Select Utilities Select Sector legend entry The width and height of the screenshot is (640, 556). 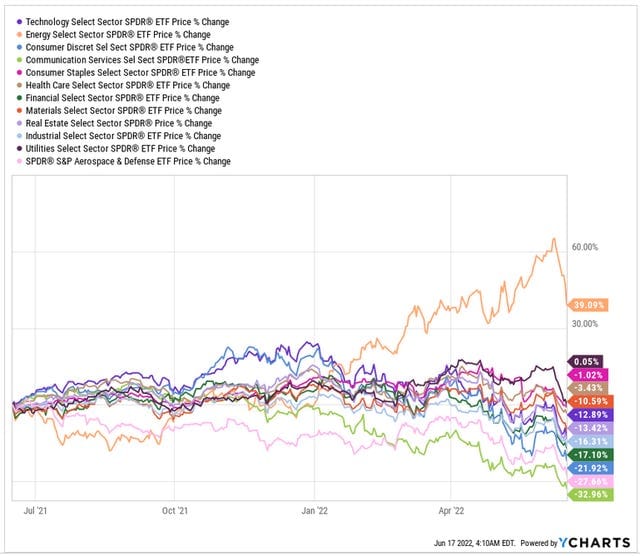tap(116, 149)
